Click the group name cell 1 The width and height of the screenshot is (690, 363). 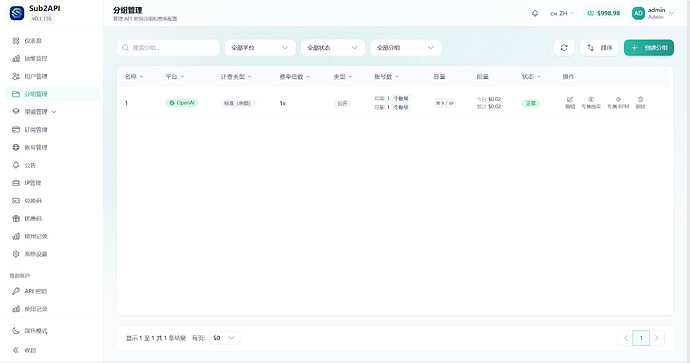coord(126,103)
